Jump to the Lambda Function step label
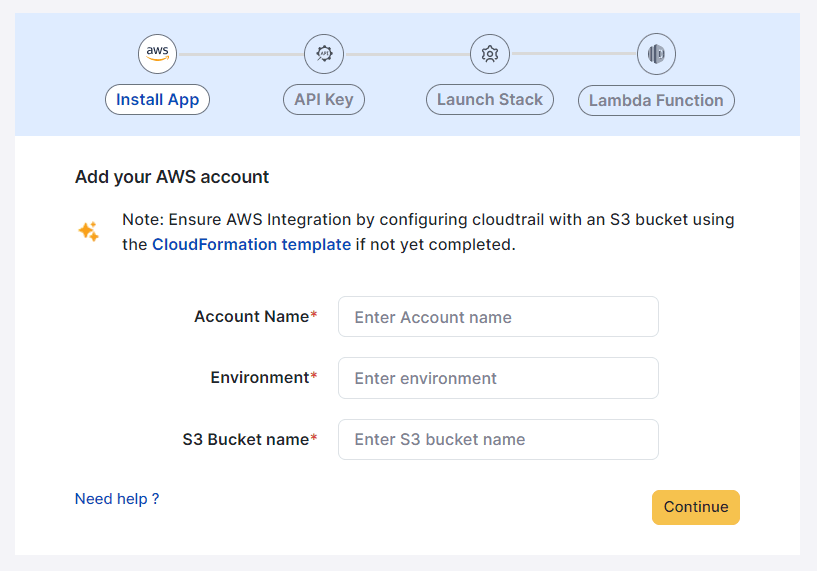817x571 pixels. tap(656, 101)
